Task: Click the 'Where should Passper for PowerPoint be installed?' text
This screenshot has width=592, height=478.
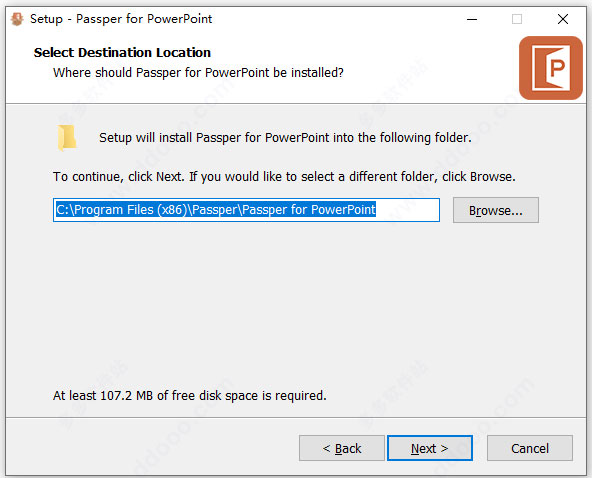Action: pyautogui.click(x=198, y=72)
